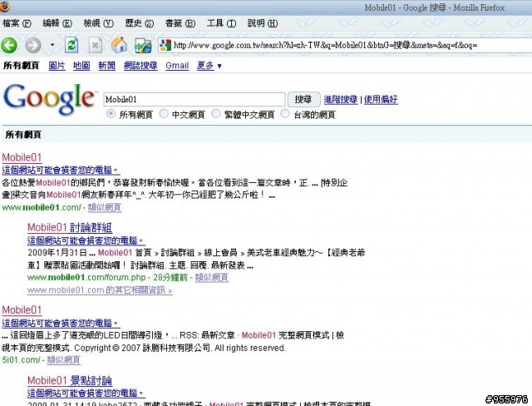
Task: Click the green Back arrow button
Action: (9, 45)
